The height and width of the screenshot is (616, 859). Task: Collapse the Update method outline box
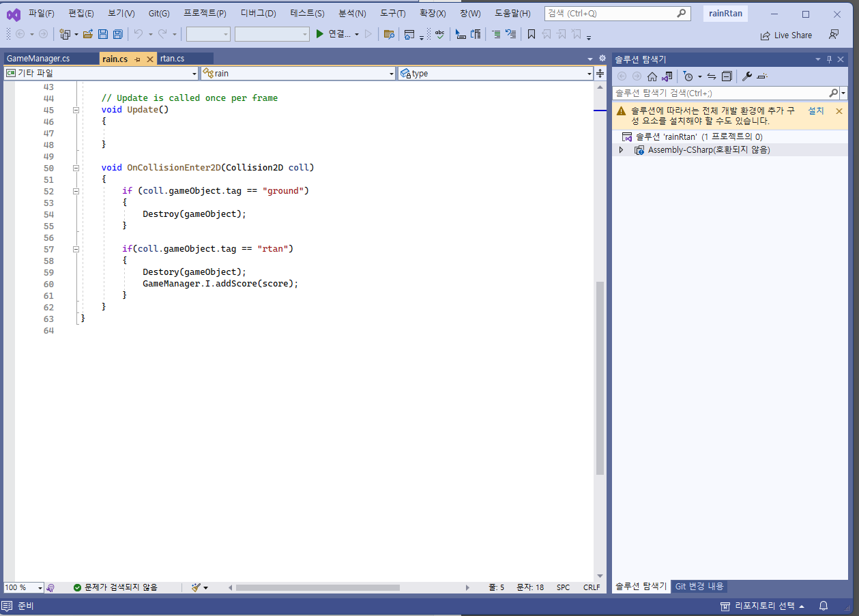click(76, 110)
